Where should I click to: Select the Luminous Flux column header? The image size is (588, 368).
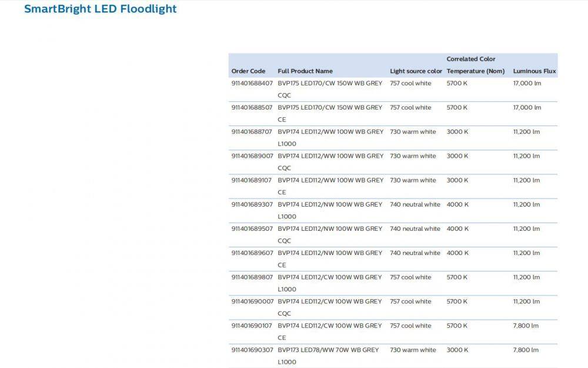point(534,71)
